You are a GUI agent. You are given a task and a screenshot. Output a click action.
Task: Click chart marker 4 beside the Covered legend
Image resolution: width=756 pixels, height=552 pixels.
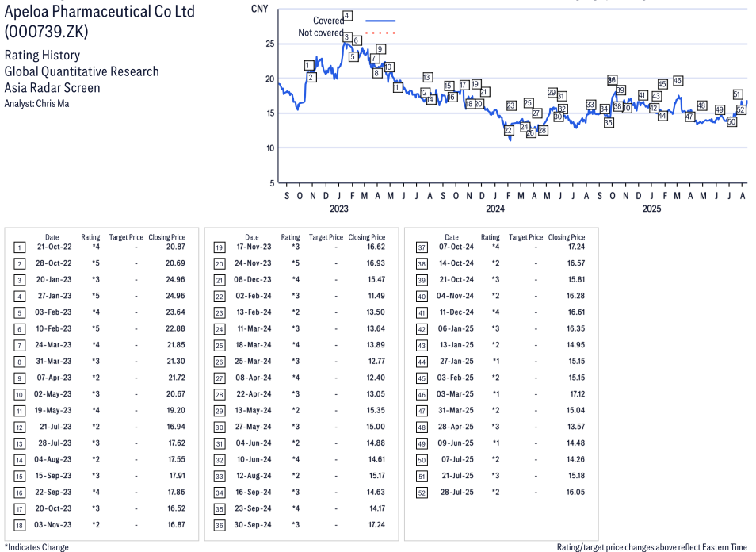[347, 16]
